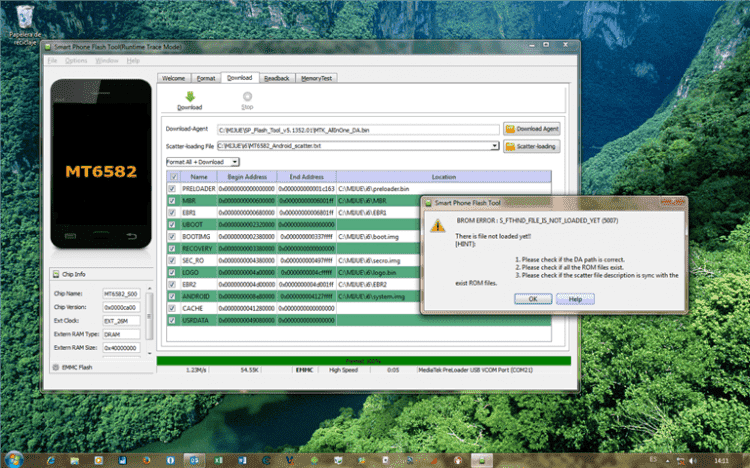Uncheck the CACHE row checkbox

pos(172,308)
